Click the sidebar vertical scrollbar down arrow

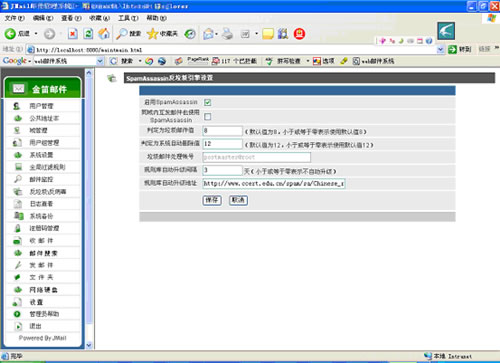(x=89, y=345)
